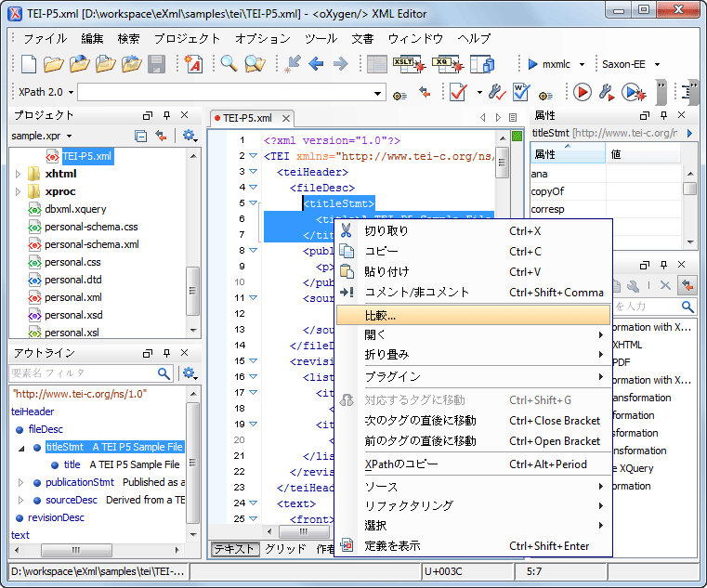Open the オプション menu in menu bar

pyautogui.click(x=262, y=39)
